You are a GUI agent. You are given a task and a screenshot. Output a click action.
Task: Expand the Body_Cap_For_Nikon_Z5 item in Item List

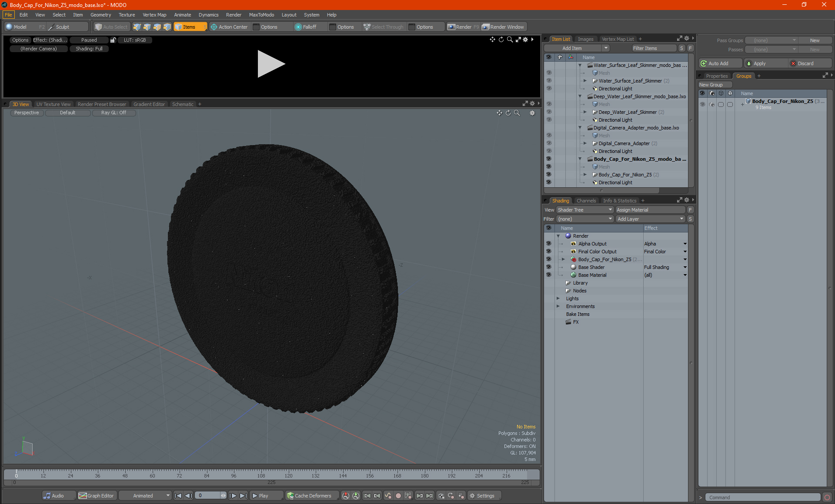[585, 175]
